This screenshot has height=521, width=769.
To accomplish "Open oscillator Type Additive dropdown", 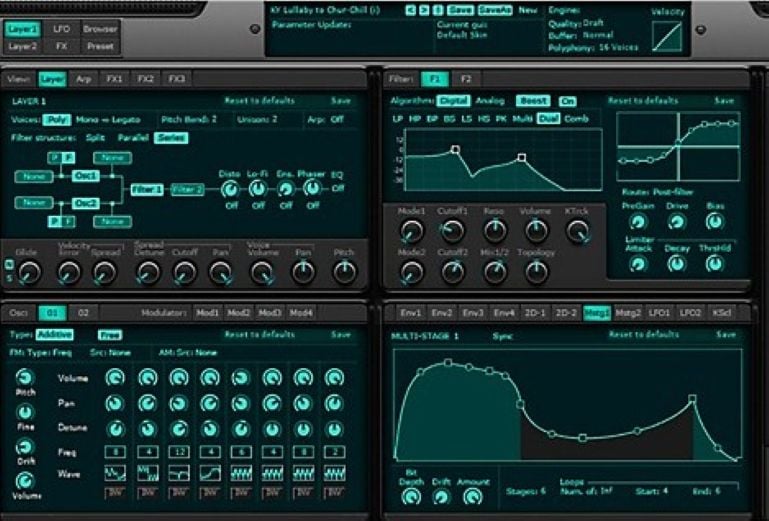I will point(55,335).
